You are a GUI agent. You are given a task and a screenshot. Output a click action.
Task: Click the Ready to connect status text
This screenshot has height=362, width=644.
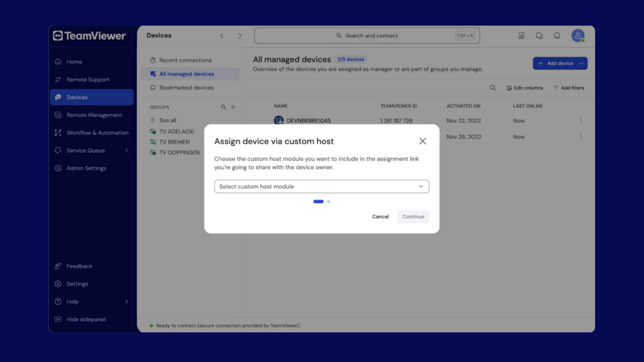228,326
